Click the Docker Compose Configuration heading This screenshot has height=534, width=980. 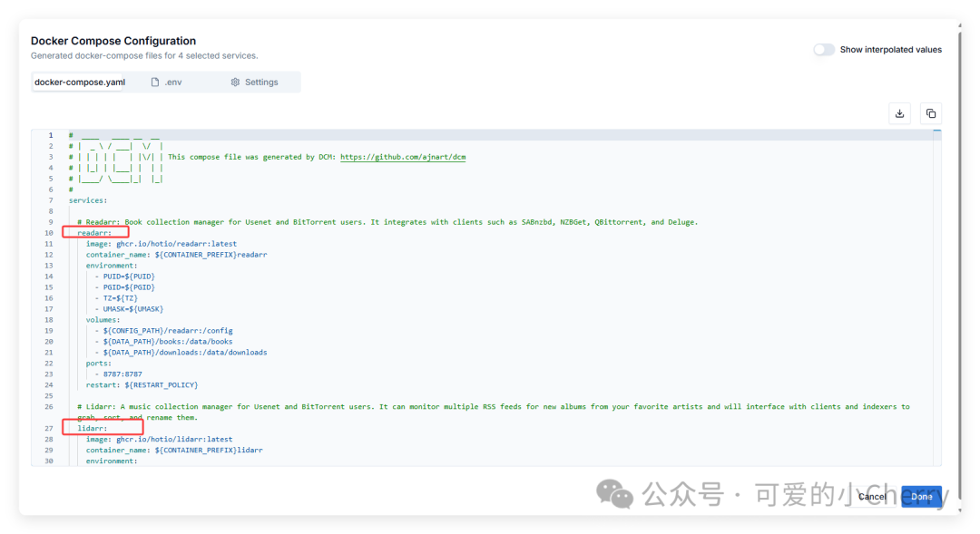(x=113, y=41)
